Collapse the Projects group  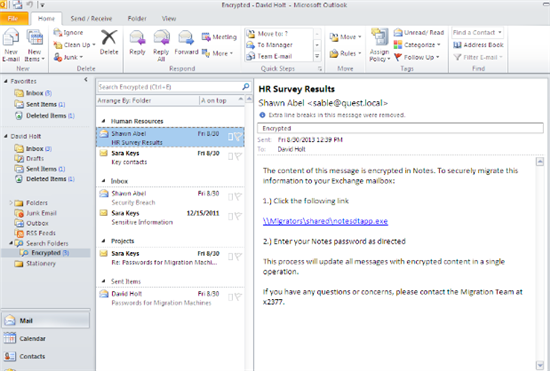[x=103, y=241]
